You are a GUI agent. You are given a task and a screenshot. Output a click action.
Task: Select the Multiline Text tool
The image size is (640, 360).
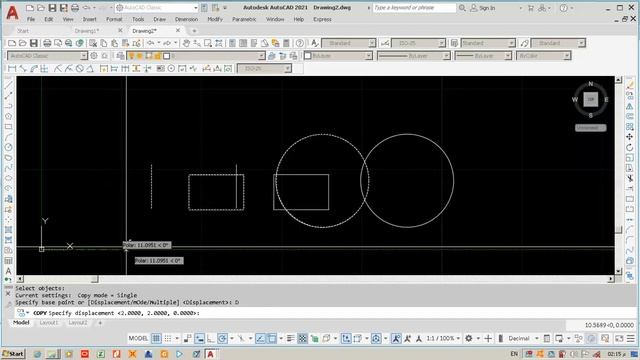tap(8, 271)
